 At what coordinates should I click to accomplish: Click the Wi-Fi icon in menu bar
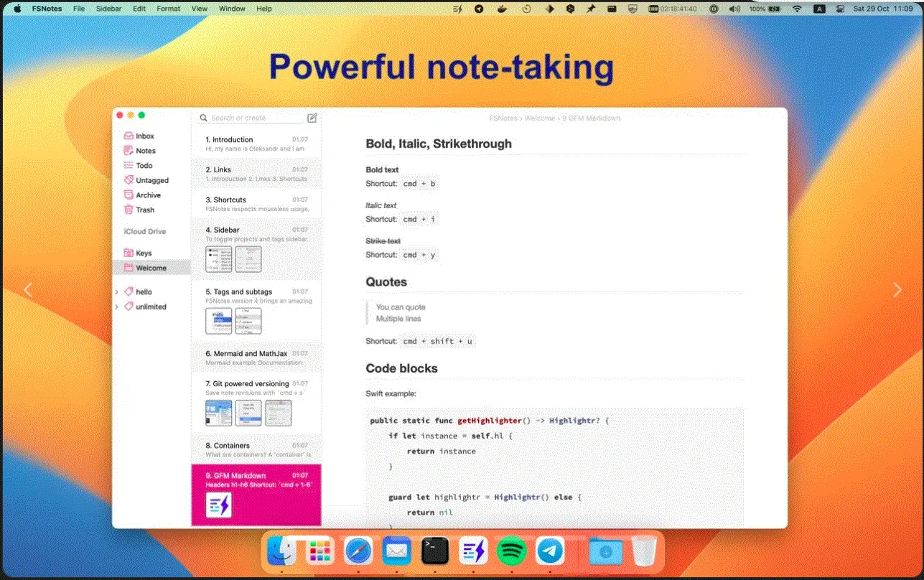tap(797, 9)
